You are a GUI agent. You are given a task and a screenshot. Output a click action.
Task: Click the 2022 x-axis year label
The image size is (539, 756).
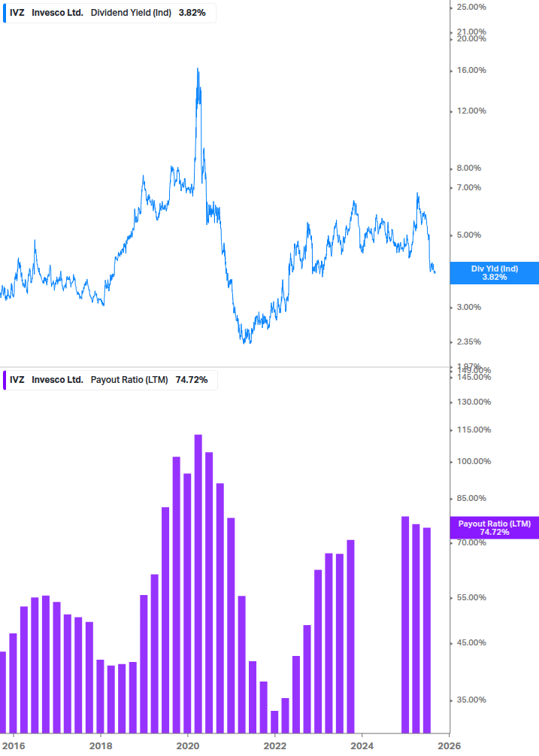click(274, 746)
